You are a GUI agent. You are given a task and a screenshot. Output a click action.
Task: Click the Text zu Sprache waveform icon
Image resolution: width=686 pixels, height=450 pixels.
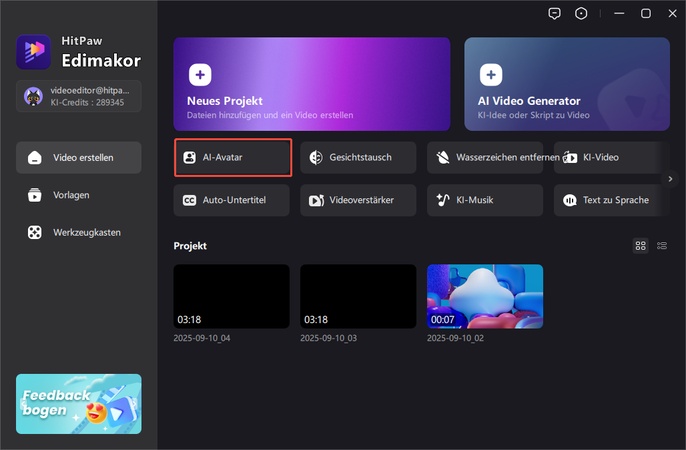tap(570, 200)
